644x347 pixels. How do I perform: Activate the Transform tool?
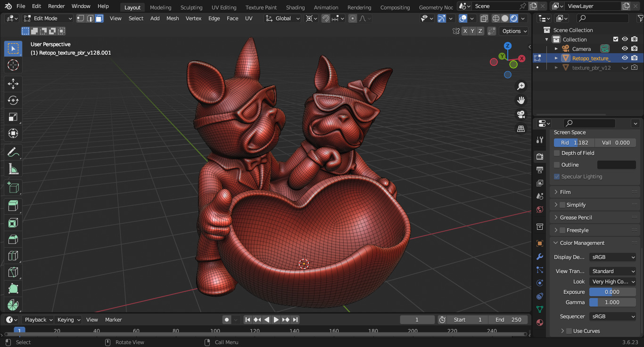tap(13, 133)
